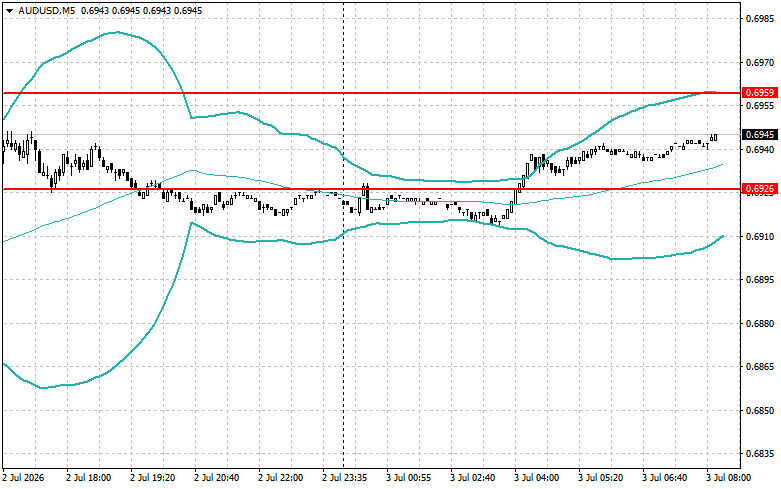Click the 2 Jul 23:35 time label
The width and height of the screenshot is (781, 489).
click(x=345, y=478)
